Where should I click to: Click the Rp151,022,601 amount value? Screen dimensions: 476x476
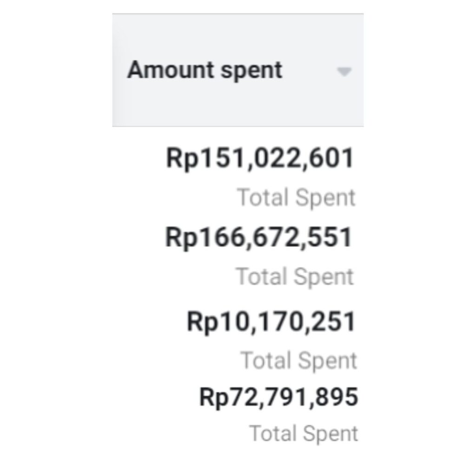click(260, 158)
